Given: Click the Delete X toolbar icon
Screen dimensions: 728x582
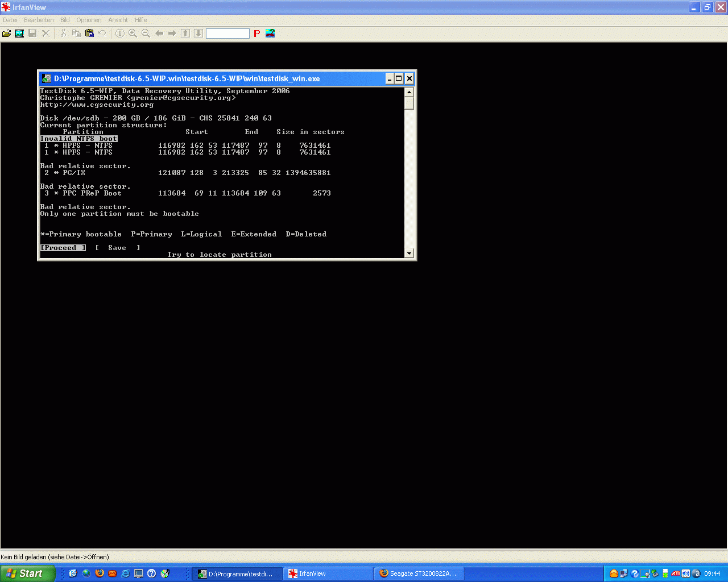Looking at the screenshot, I should 46,34.
